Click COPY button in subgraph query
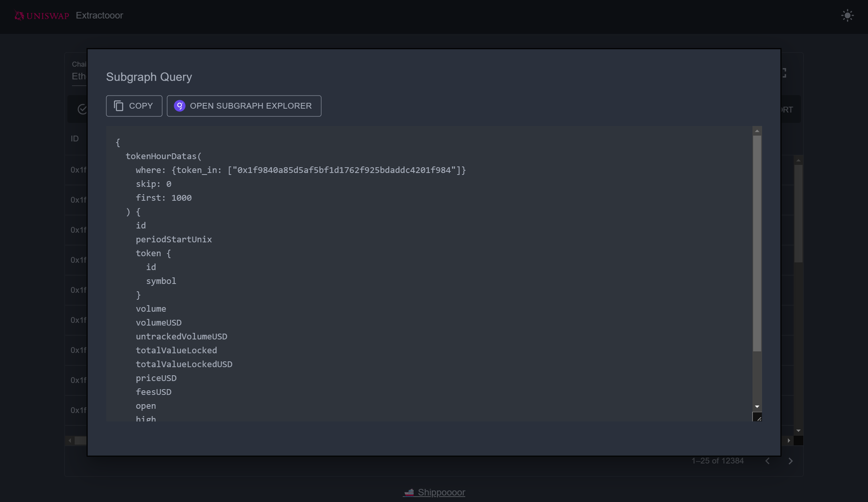 134,106
